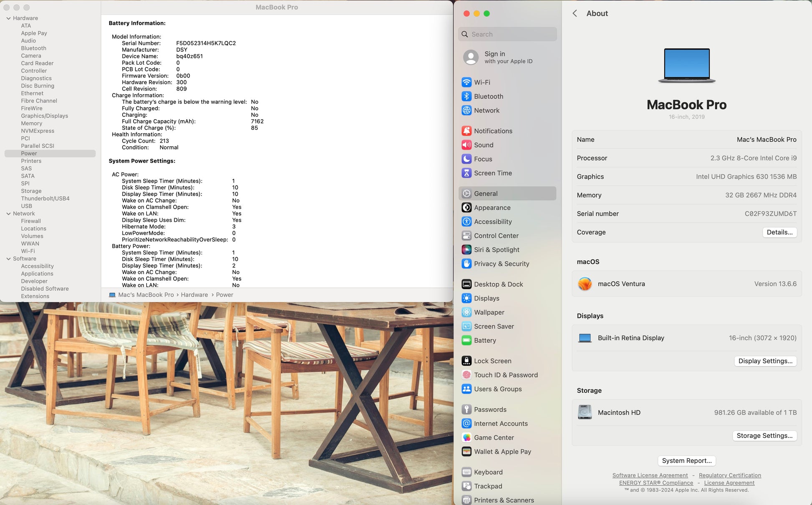Click Hardware in the bottom path bar
Viewport: 812px width, 505px height.
(x=194, y=295)
